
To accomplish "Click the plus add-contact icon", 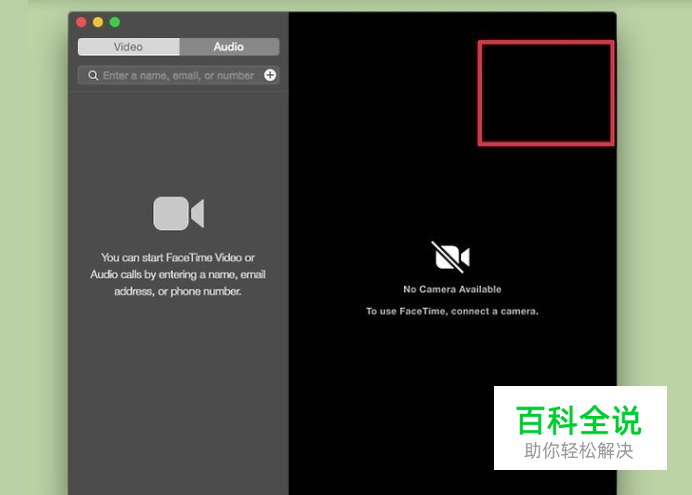I will (270, 75).
